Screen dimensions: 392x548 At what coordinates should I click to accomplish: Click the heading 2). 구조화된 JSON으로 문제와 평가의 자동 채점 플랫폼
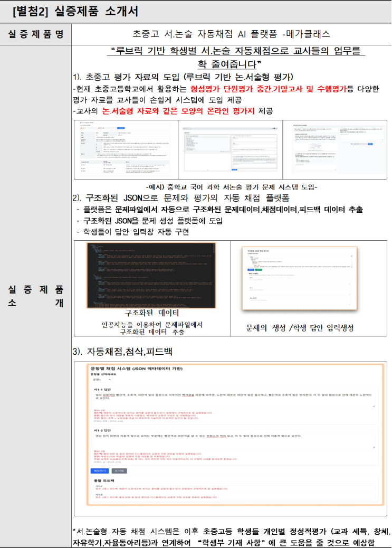point(181,198)
